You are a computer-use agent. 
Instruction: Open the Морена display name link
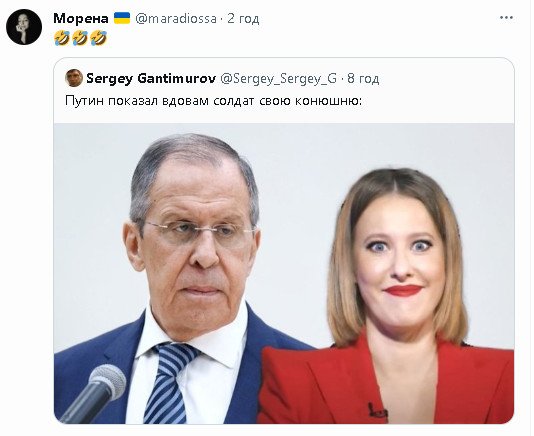click(81, 18)
